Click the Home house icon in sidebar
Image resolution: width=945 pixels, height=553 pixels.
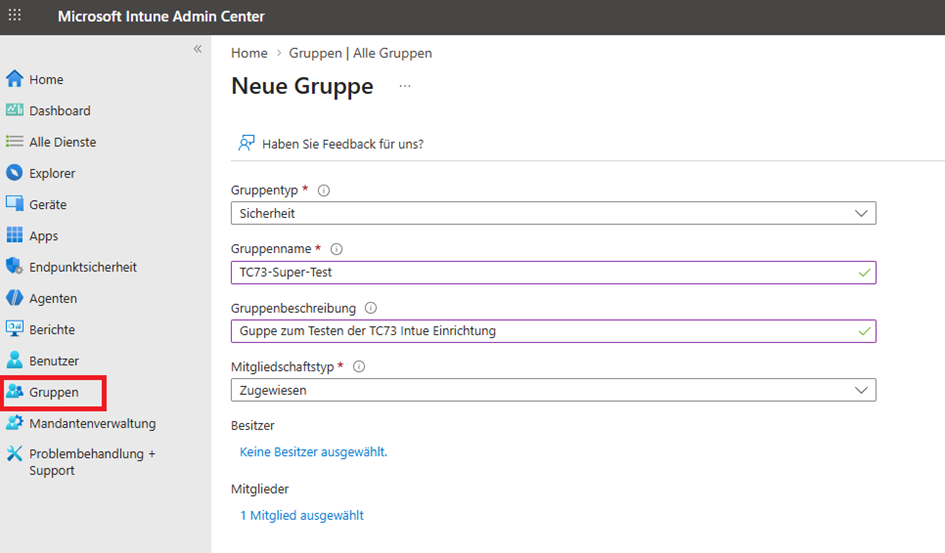point(14,79)
